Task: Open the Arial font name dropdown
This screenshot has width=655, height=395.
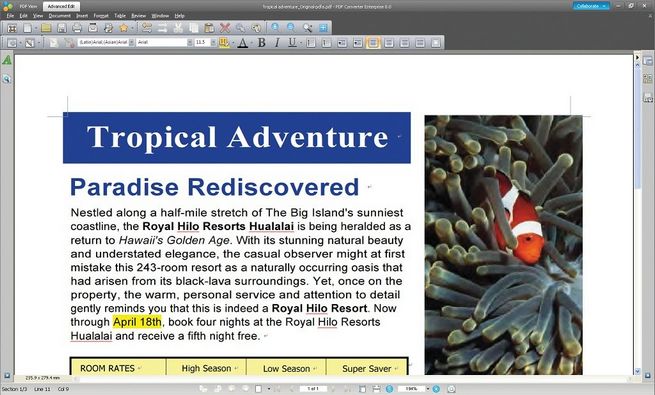Action: tap(190, 42)
